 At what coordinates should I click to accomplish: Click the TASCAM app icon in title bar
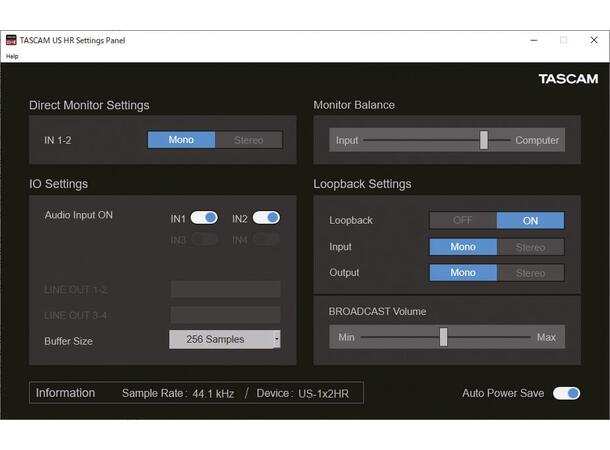[x=11, y=40]
